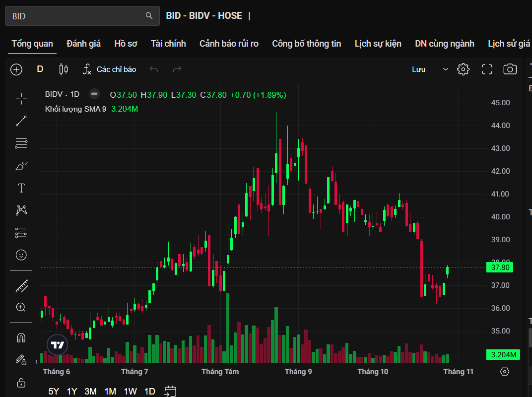Open Các chỉ báo indicators menu
Viewport: 532px width, 397px height.
(x=109, y=69)
